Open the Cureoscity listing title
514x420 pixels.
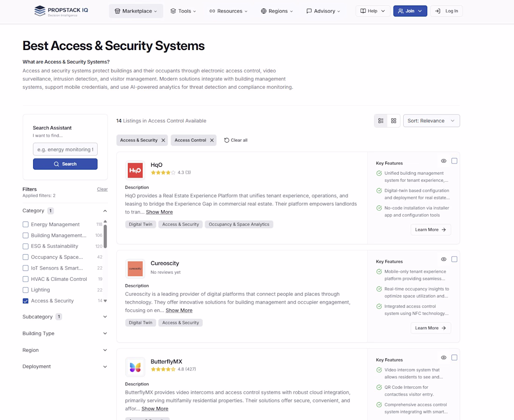165,263
